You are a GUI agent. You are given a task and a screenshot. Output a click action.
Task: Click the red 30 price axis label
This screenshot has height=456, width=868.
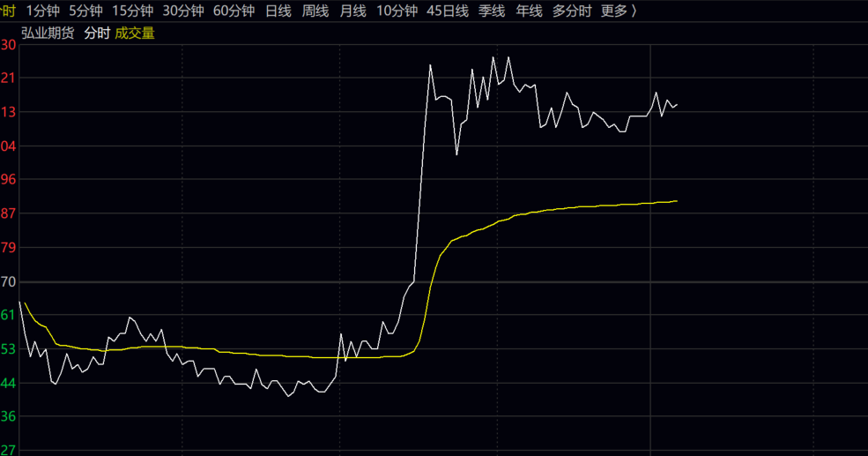coord(8,45)
